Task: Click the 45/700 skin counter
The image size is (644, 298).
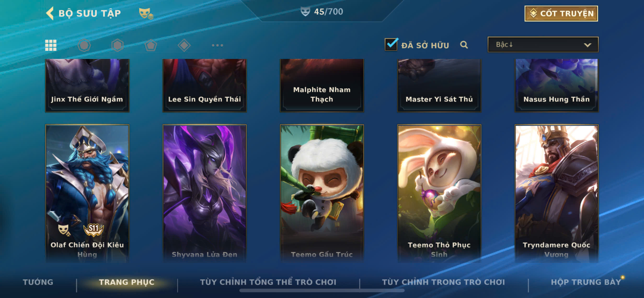Action: coord(322,12)
